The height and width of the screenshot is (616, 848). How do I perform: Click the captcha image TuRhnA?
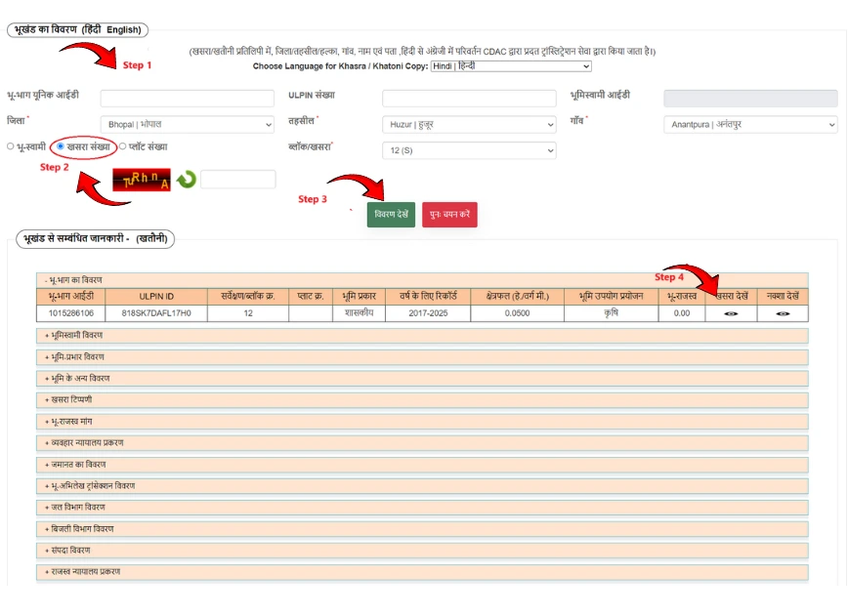141,180
